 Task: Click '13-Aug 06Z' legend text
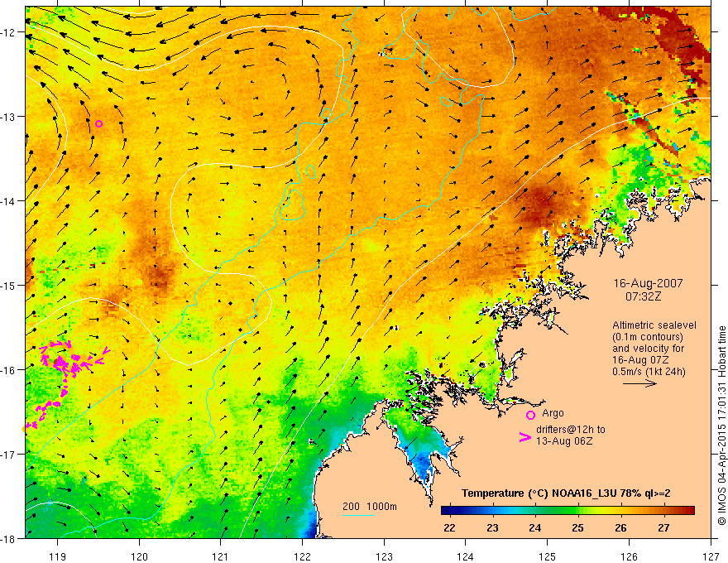(564, 441)
